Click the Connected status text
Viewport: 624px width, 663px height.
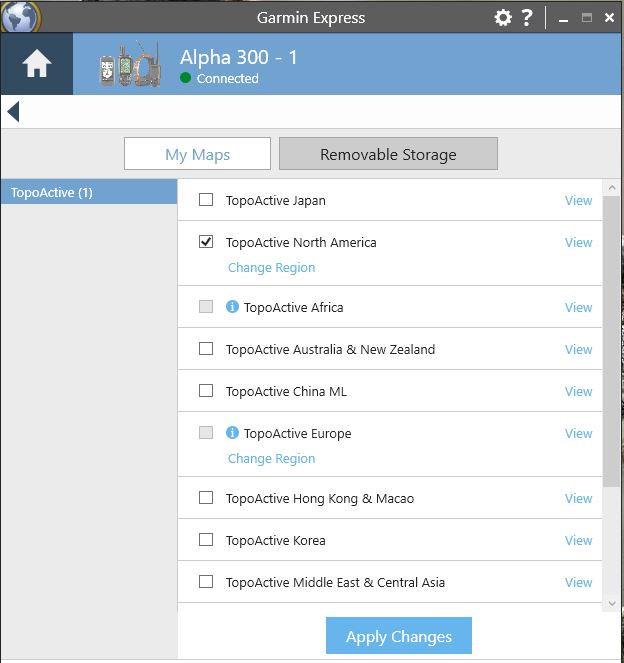click(x=227, y=78)
